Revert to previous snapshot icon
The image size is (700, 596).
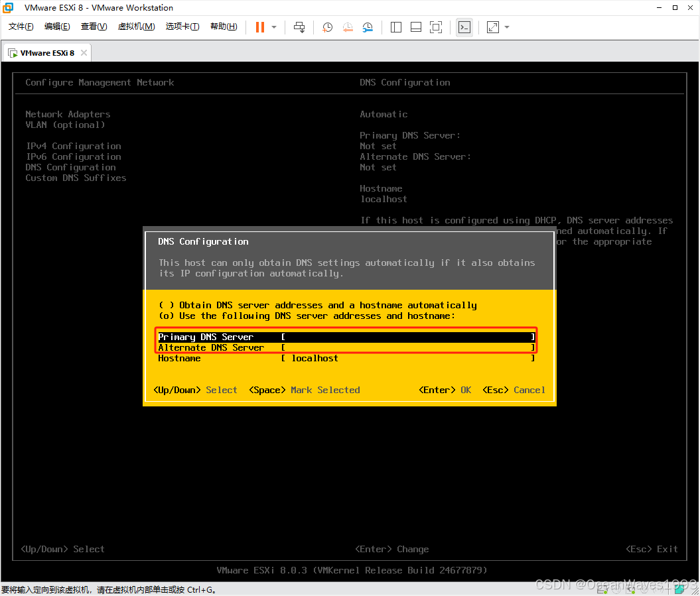(x=348, y=27)
